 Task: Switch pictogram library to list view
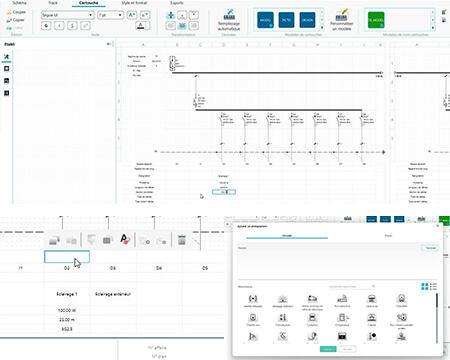click(433, 287)
